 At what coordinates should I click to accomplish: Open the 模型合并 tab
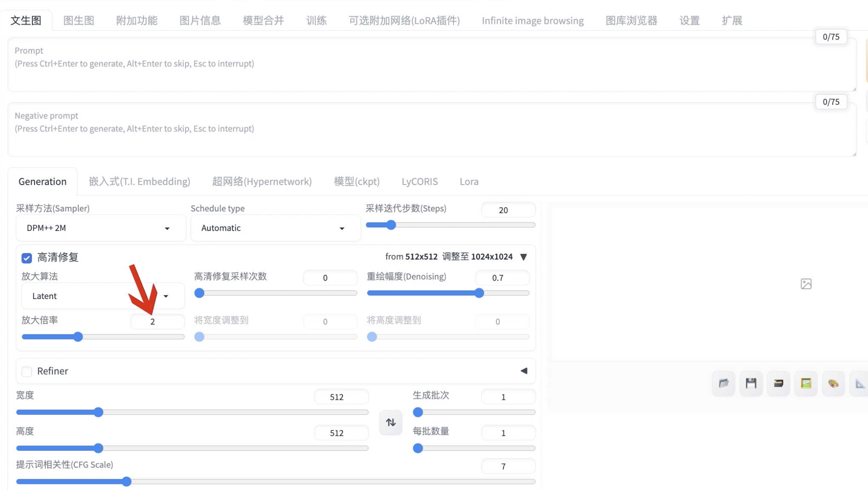[x=263, y=20]
